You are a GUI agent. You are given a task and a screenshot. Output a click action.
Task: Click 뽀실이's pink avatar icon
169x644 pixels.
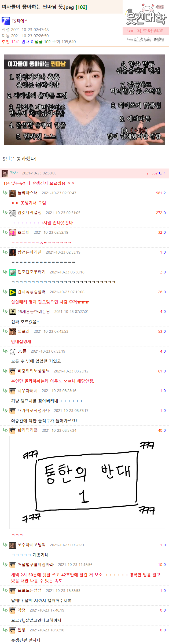coord(13,233)
